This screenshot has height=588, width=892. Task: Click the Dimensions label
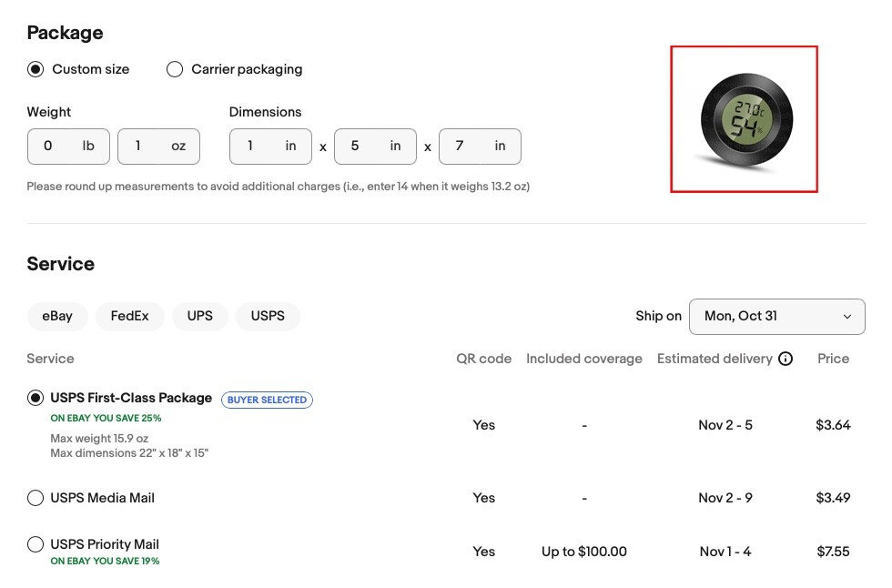[x=265, y=112]
